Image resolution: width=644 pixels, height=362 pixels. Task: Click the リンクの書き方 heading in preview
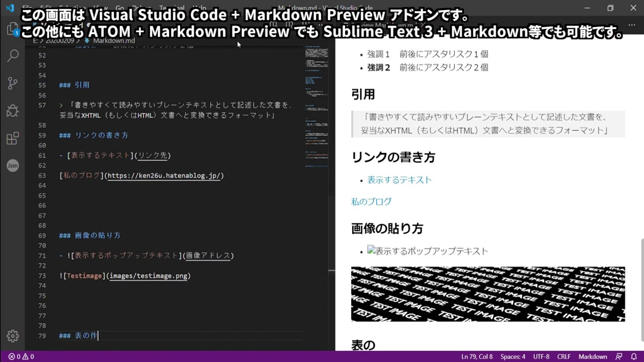393,157
